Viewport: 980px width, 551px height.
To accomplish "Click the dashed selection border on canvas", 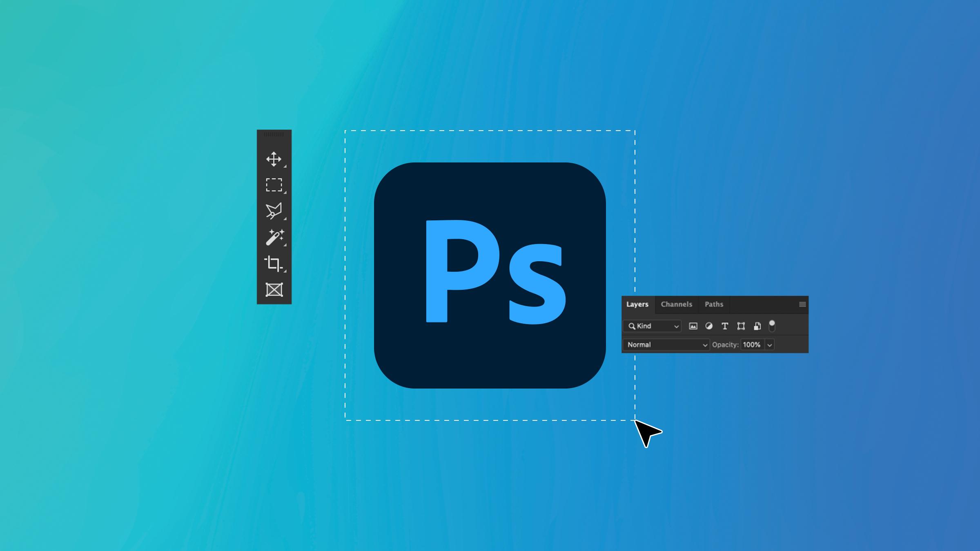I will point(489,131).
